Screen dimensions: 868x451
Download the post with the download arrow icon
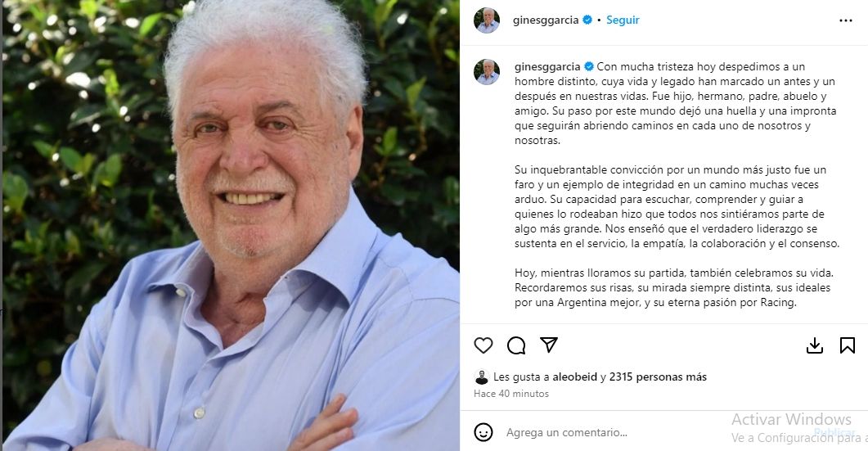[814, 345]
